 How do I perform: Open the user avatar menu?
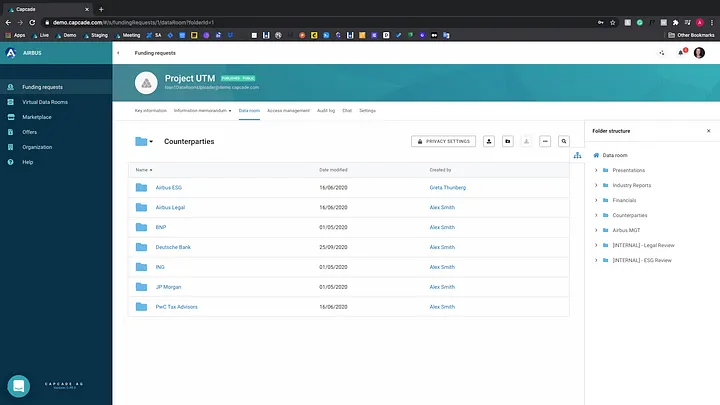699,53
